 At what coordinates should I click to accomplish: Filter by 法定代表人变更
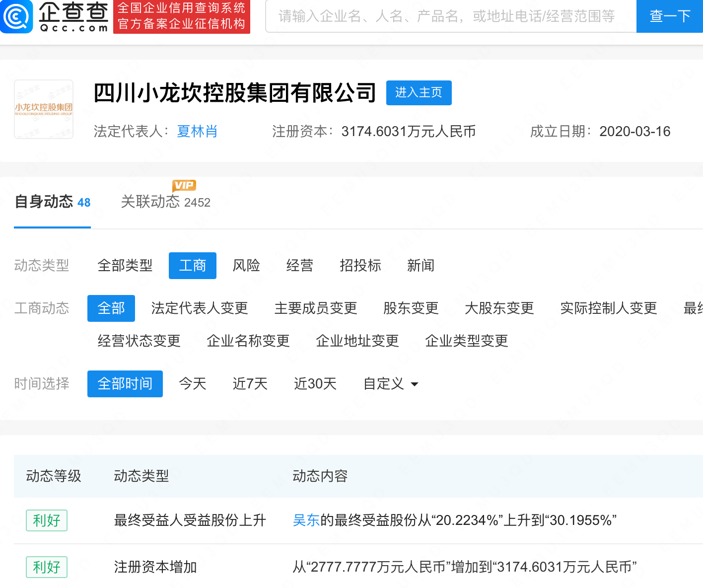point(200,308)
